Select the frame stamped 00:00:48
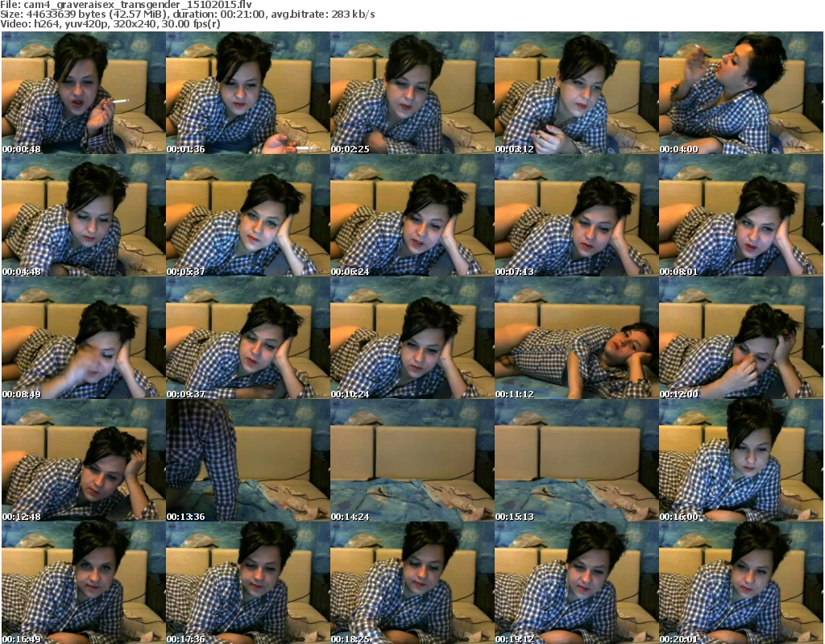825x644 pixels. click(x=83, y=93)
